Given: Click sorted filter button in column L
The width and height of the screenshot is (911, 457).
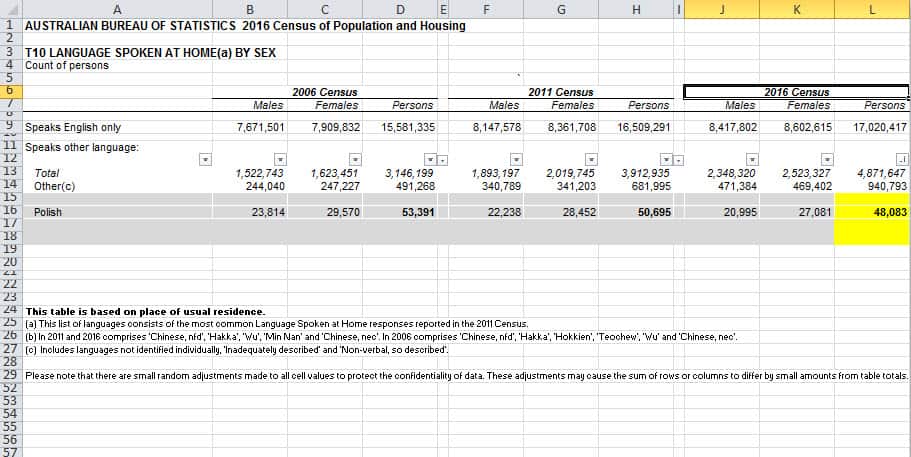Looking at the screenshot, I should 902,159.
